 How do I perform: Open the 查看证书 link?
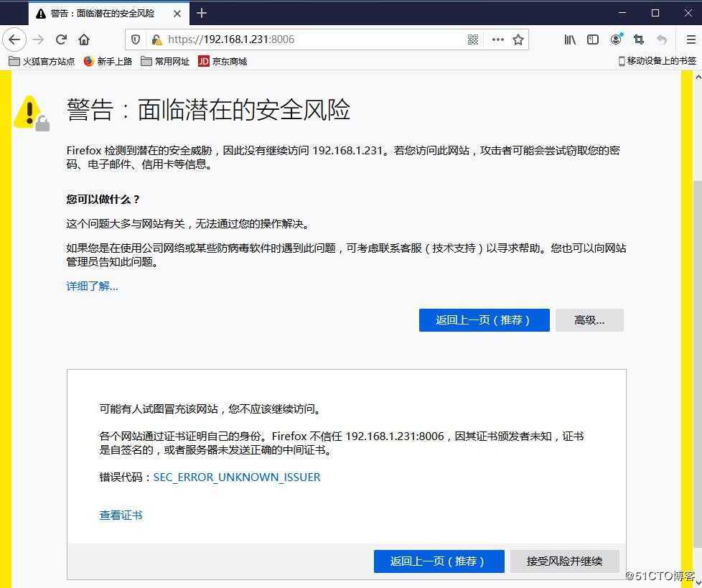point(121,515)
